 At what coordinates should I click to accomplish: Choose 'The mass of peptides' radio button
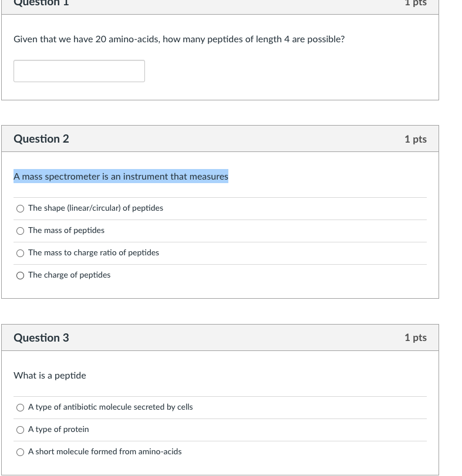pyautogui.click(x=21, y=231)
